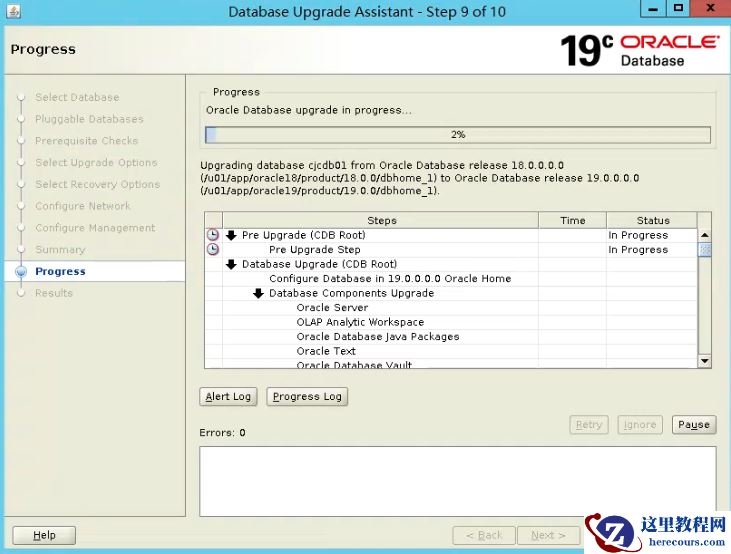Pause the database upgrade
The image size is (731, 554).
pos(694,424)
